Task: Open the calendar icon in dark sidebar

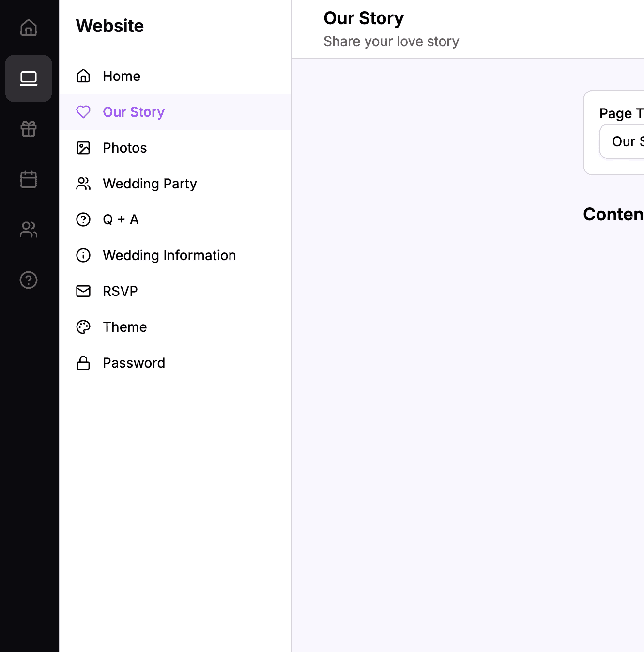Action: (x=29, y=179)
